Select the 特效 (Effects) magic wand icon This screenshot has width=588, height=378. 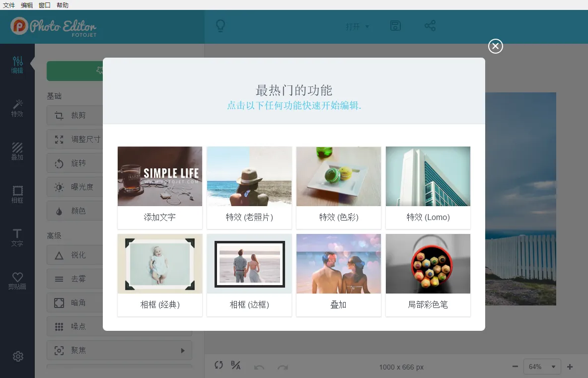(x=17, y=108)
